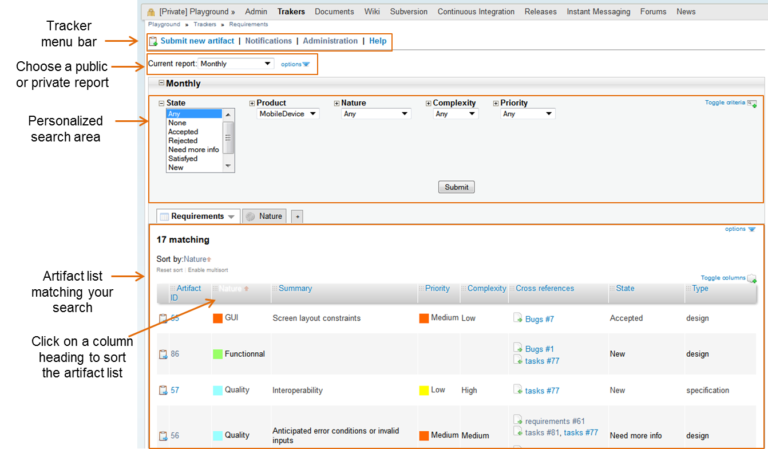The height and width of the screenshot is (449, 768).
Task: Click the Toggle columns icon
Action: coord(752,278)
